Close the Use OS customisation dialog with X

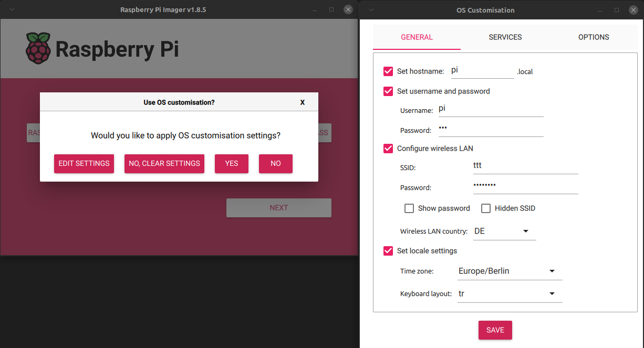302,102
